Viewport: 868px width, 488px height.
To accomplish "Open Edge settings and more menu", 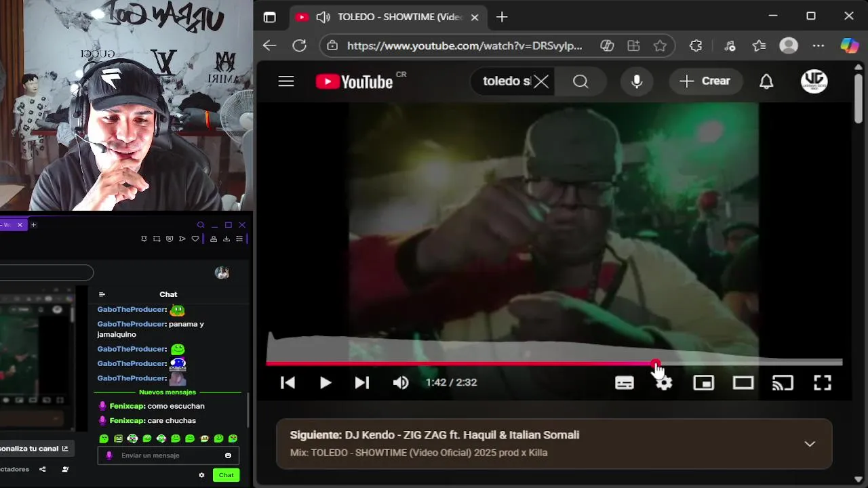I will coord(818,45).
